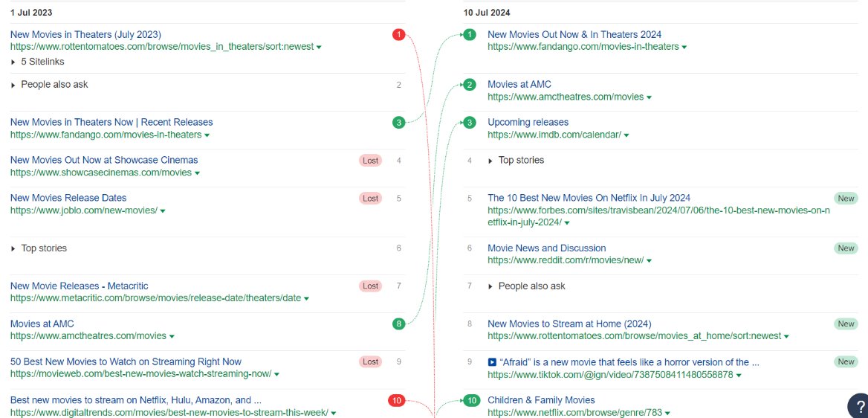
Task: Open dropdown arrow after netflix URL
Action: pos(667,413)
